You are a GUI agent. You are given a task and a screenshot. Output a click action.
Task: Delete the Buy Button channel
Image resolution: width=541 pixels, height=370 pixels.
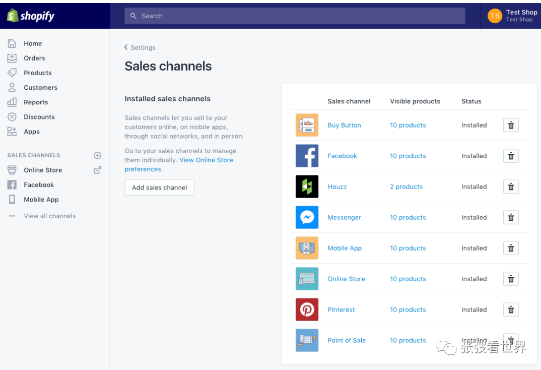(511, 125)
